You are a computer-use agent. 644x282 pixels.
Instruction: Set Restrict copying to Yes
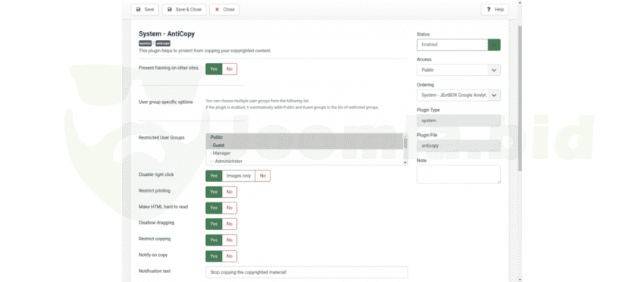(x=214, y=240)
